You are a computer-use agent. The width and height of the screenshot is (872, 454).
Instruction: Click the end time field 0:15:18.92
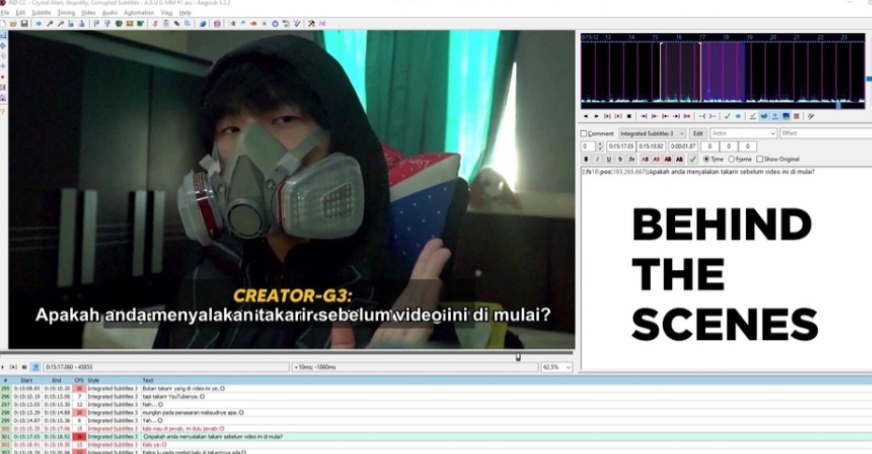click(651, 146)
